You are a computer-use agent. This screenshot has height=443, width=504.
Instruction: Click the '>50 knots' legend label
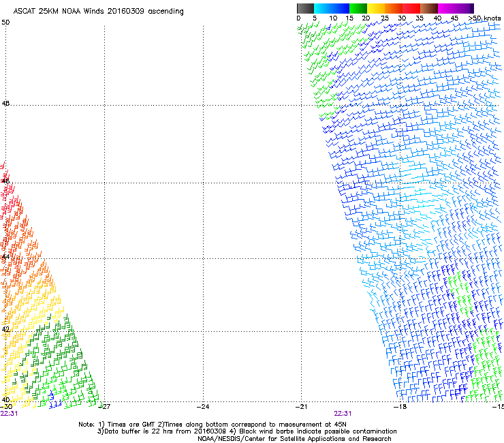click(484, 18)
